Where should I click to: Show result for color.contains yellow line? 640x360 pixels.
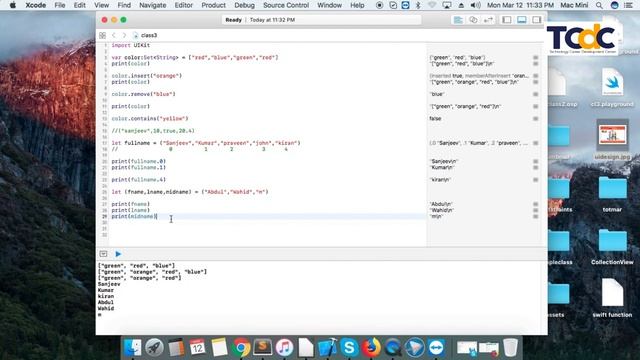[536, 119]
